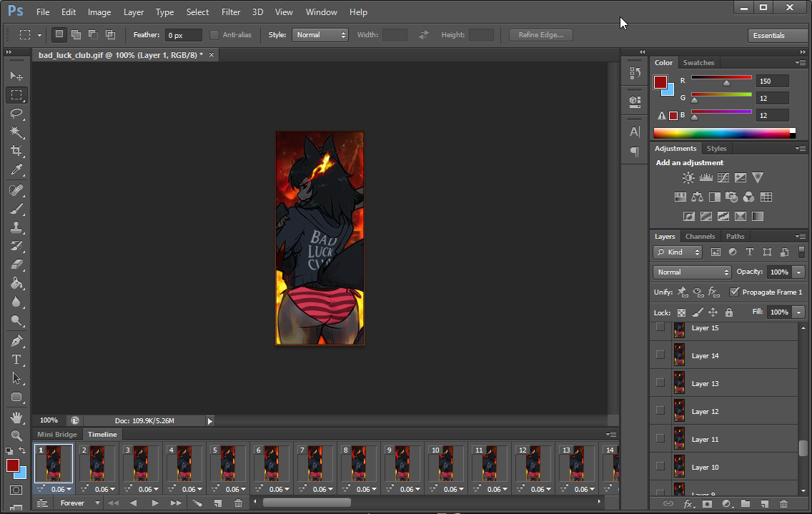Select frame 5 thumbnail in Timeline
Screen dimensions: 812x514
point(228,463)
